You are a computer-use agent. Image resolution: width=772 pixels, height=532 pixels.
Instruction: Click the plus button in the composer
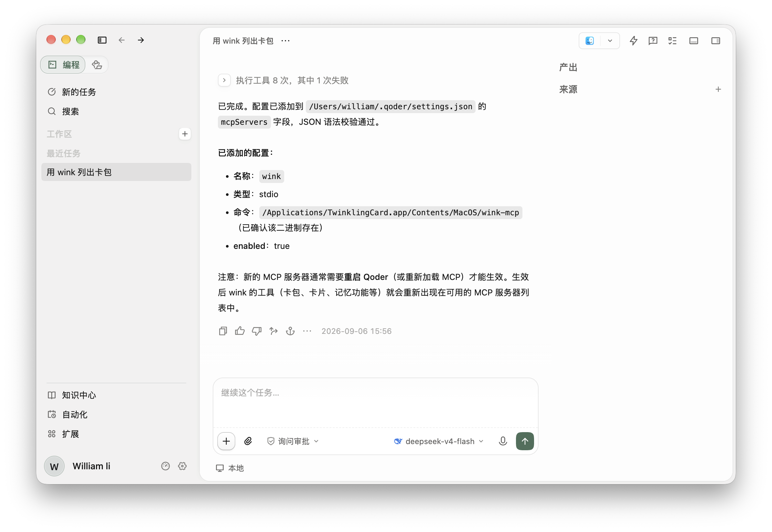tap(226, 441)
